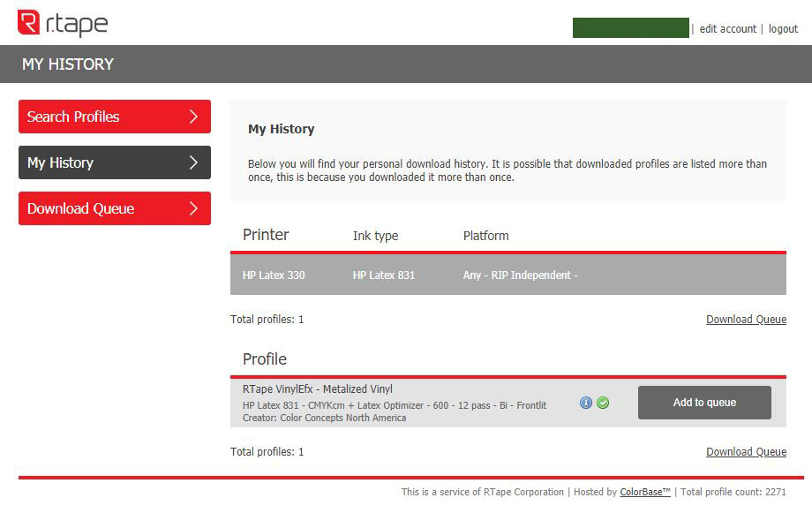Select My History in the sidebar
This screenshot has width=812, height=513.
tap(115, 162)
